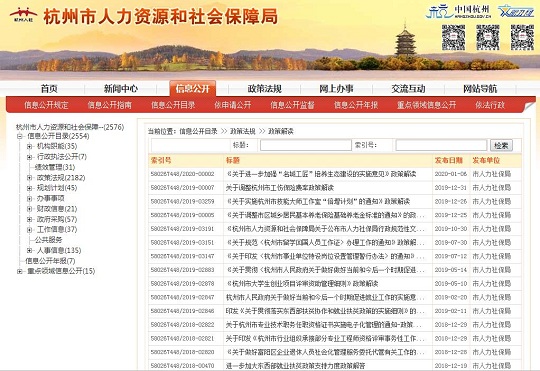Open the 政策法规 tab
Screen dimensions: 540x371
(264, 89)
